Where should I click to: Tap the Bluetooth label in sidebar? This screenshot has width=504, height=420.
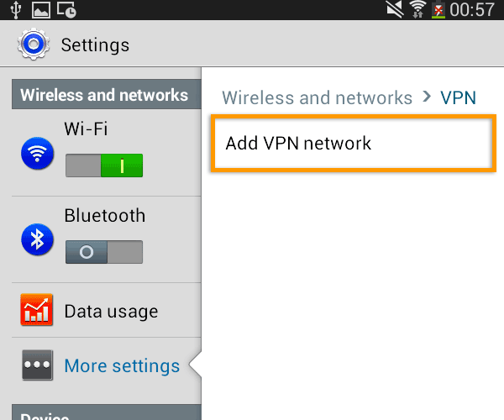click(x=104, y=216)
